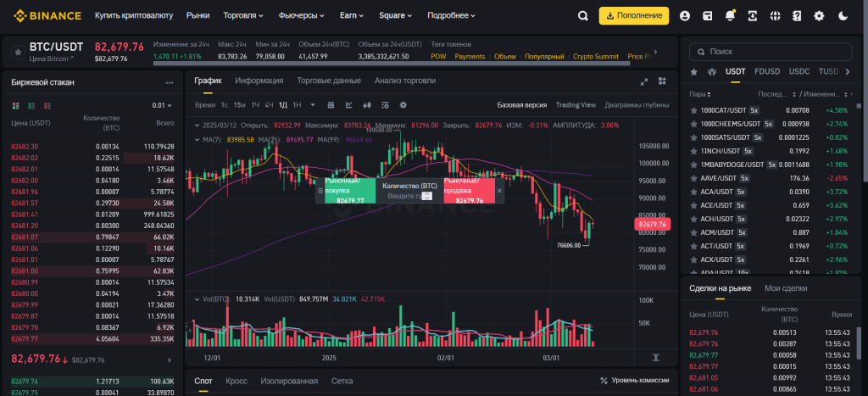
Task: Expand the Square menu
Action: [395, 15]
